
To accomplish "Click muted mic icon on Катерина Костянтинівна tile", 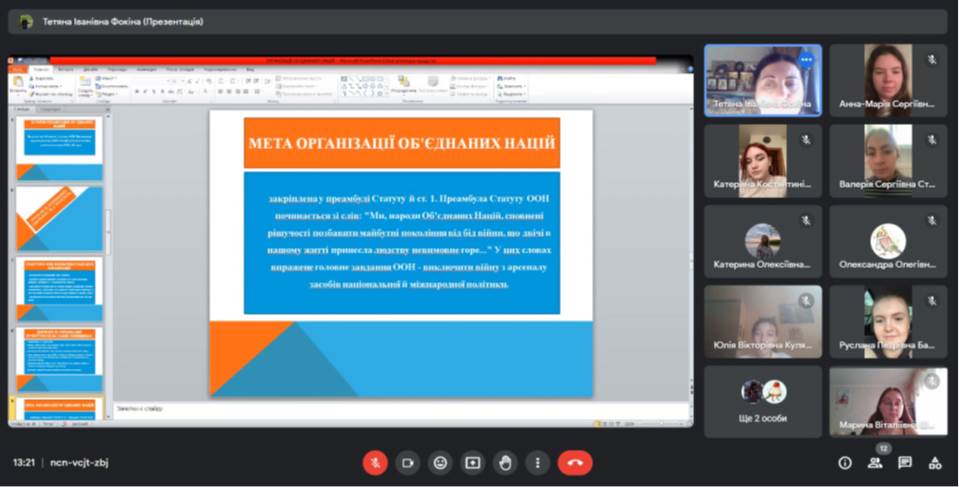I will point(806,140).
